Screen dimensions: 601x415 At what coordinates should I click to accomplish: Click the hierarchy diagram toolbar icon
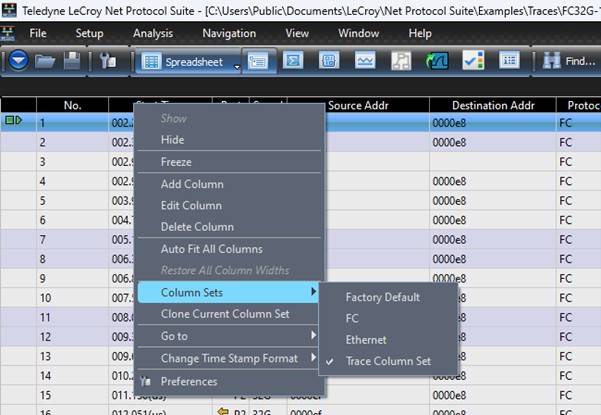click(x=401, y=61)
